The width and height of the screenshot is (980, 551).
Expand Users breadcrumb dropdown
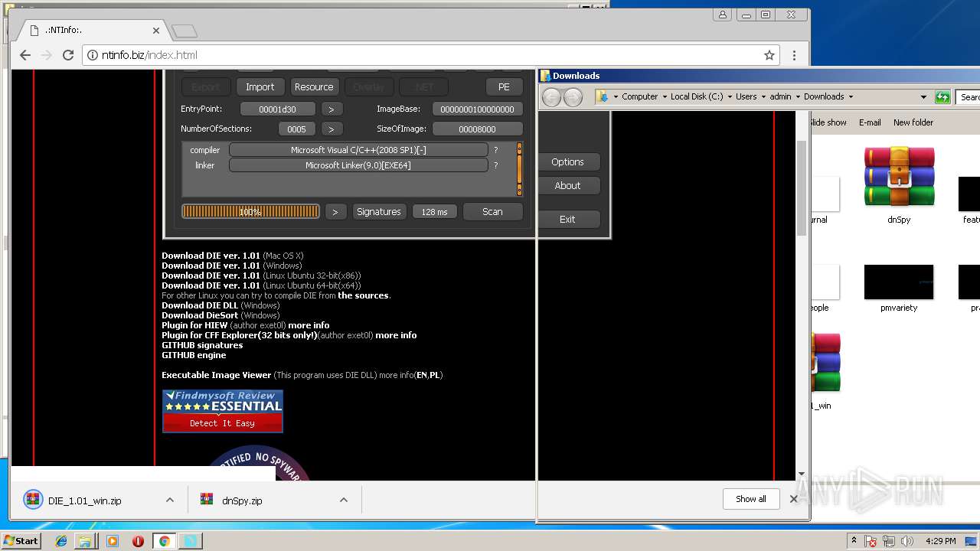tap(763, 96)
